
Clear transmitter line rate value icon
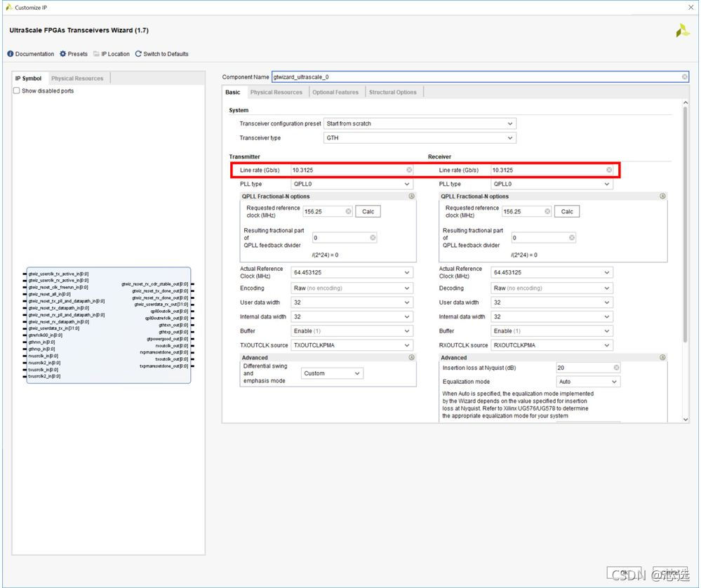(409, 170)
